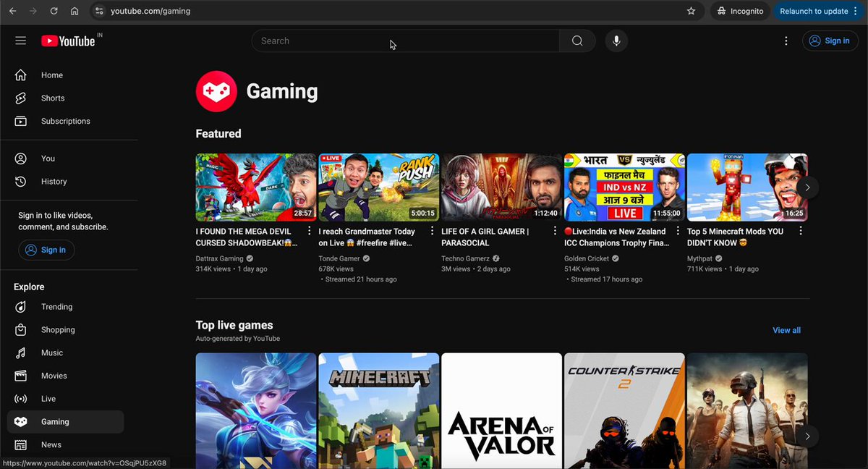Click the browser back arrow
Viewport: 868px width, 469px height.
click(x=12, y=11)
